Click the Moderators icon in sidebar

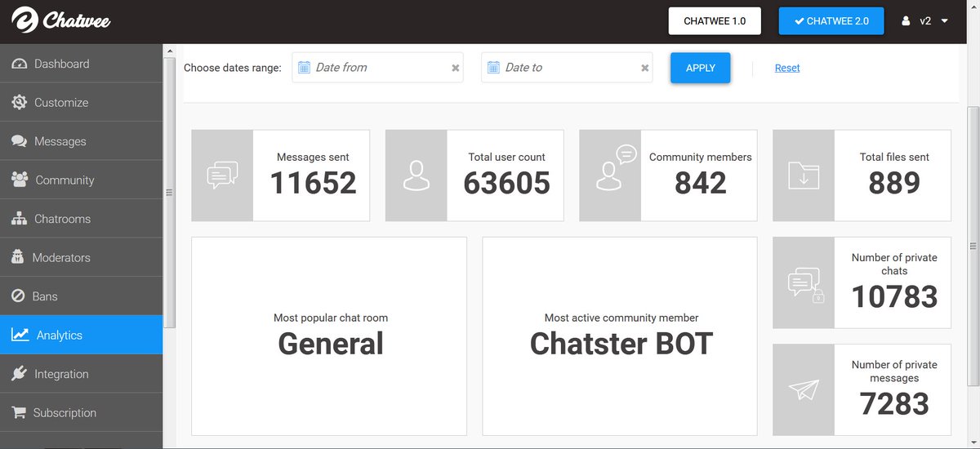point(18,257)
